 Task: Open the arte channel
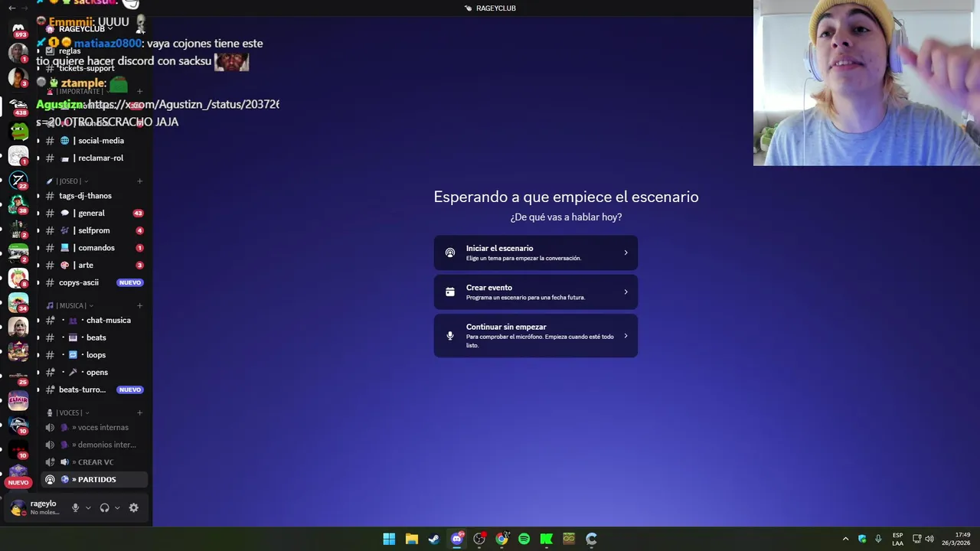pos(94,265)
